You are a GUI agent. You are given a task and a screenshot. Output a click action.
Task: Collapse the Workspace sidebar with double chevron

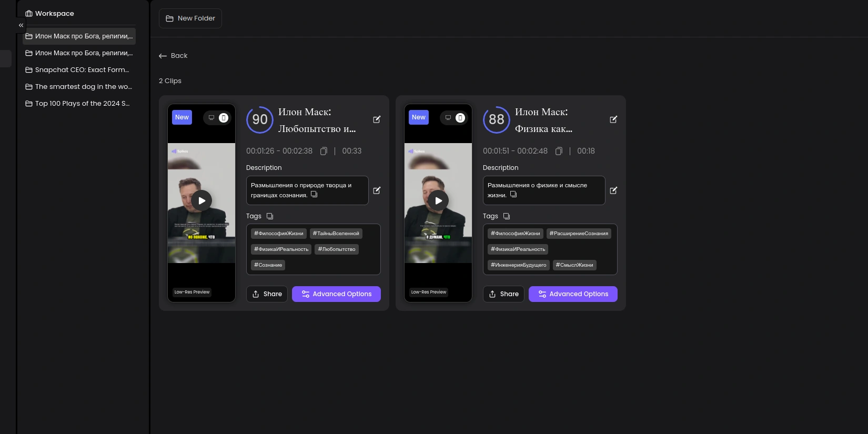point(21,25)
